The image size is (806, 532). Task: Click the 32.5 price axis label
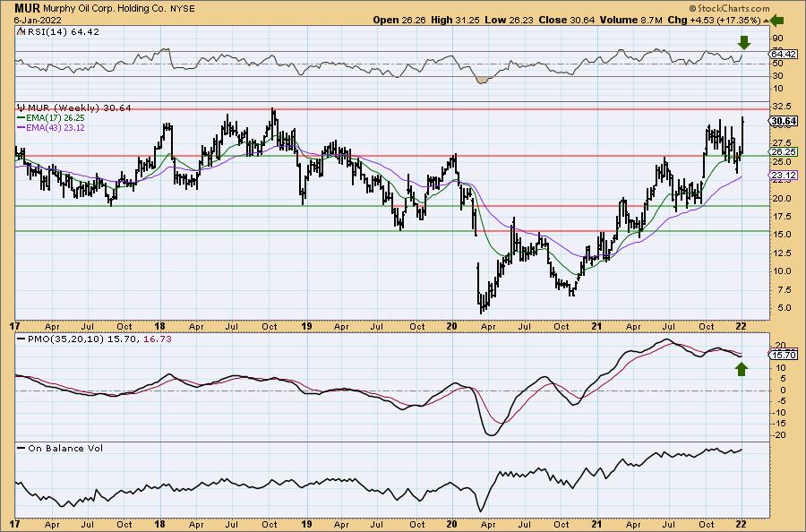pyautogui.click(x=780, y=106)
